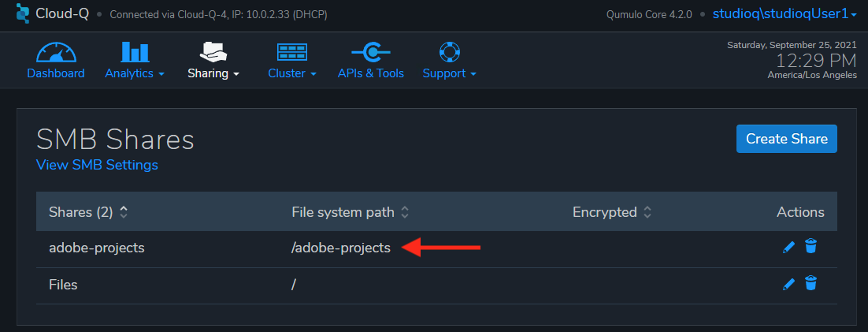
Task: Open the studioq\studioqUser1 account menu
Action: click(x=785, y=14)
